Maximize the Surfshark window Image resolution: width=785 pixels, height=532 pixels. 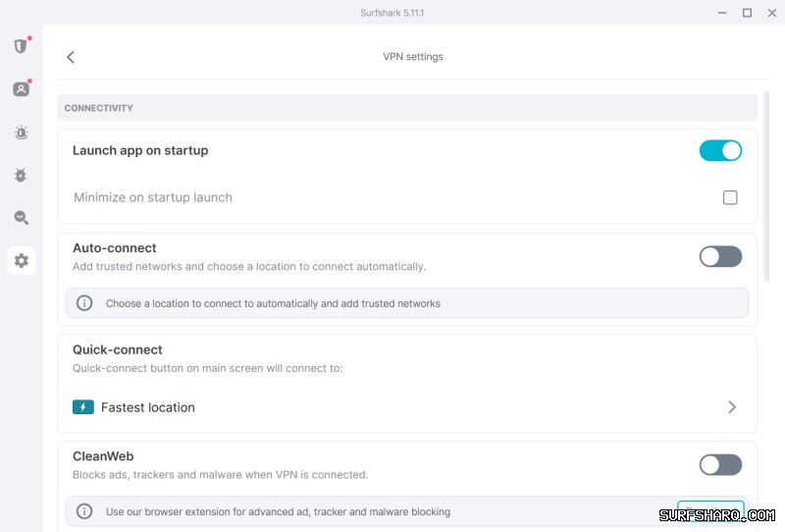pos(747,12)
